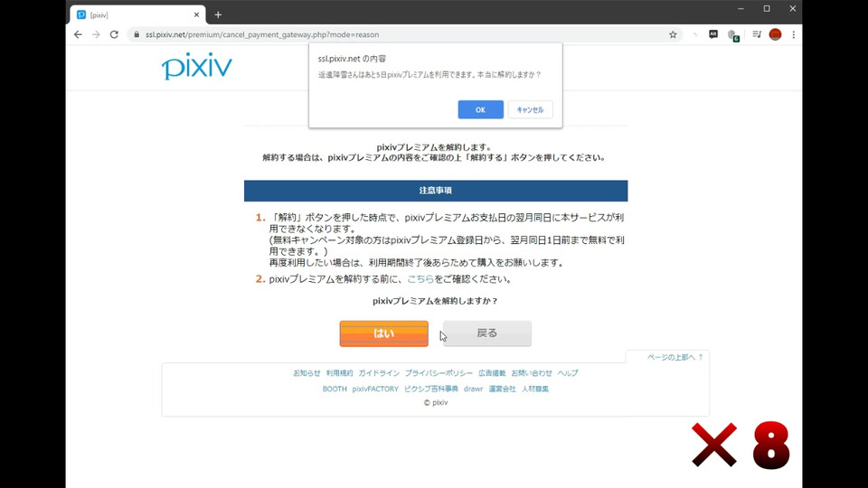This screenshot has height=488, width=868.
Task: Dismiss dialog with キャンセル button
Action: (530, 109)
